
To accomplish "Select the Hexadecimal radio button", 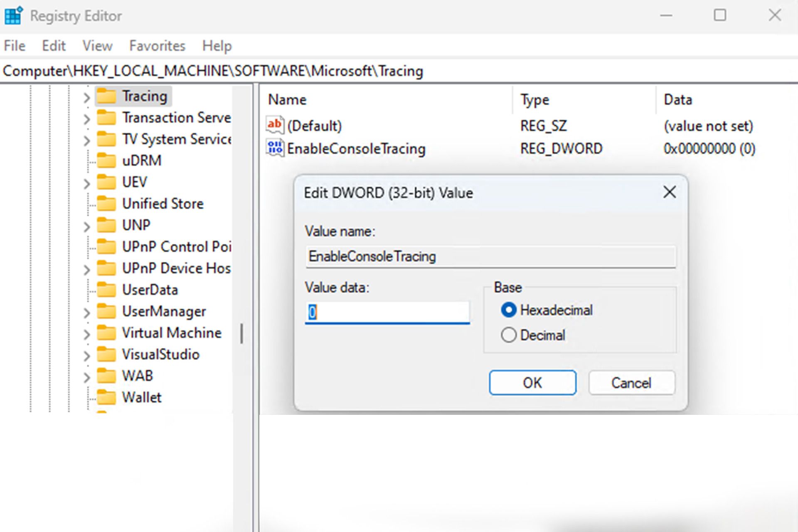I will click(x=507, y=309).
